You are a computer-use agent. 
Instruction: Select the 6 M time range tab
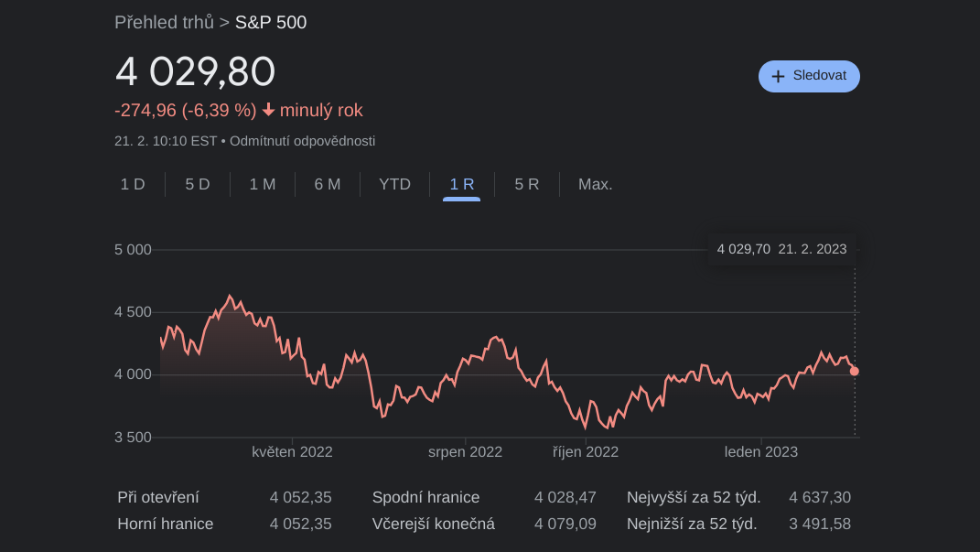[x=328, y=184]
